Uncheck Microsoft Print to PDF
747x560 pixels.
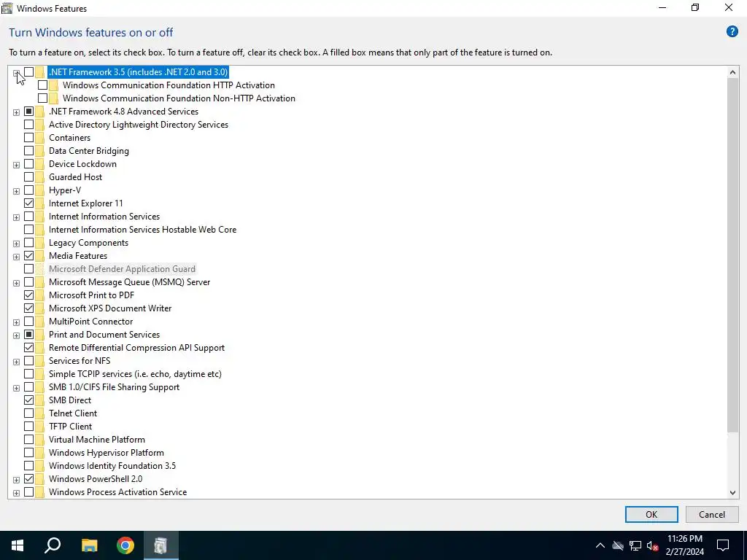pyautogui.click(x=29, y=295)
